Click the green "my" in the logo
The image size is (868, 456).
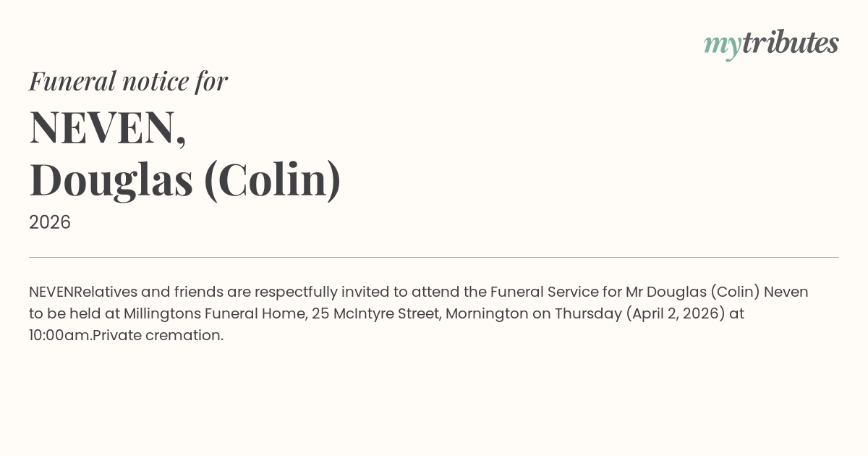click(x=722, y=45)
